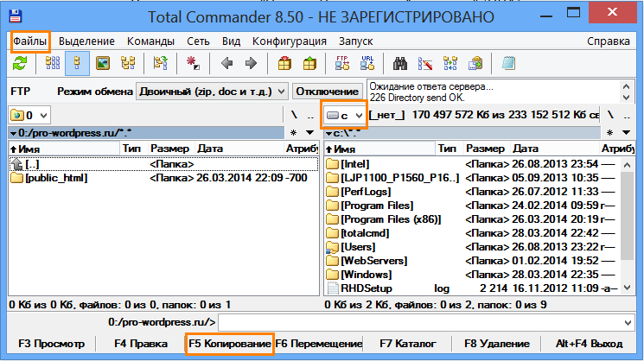
Task: Open the left panel favorites asterisk button
Action: [294, 132]
